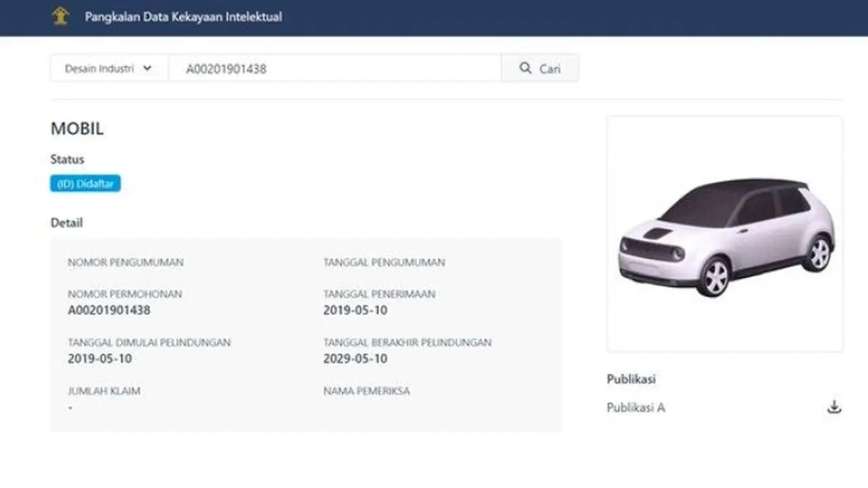Select the Tanggal Berakhir Pelindungan label
Image resolution: width=868 pixels, height=488 pixels.
click(408, 342)
